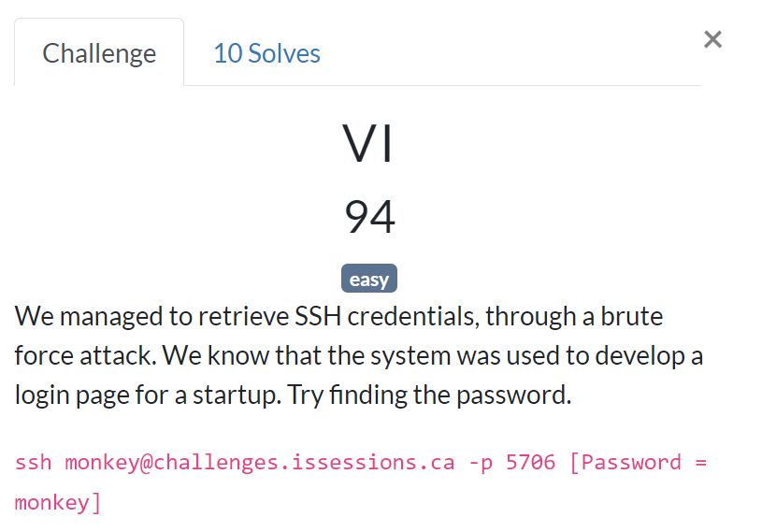The width and height of the screenshot is (762, 532).
Task: Click the 94 points value
Action: coord(369,218)
